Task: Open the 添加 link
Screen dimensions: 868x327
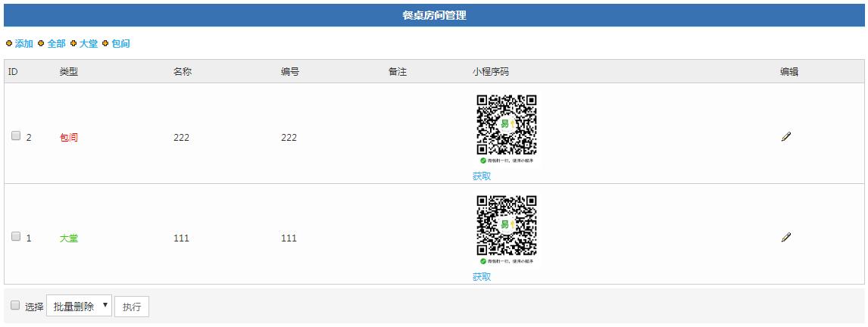Action: coord(23,43)
